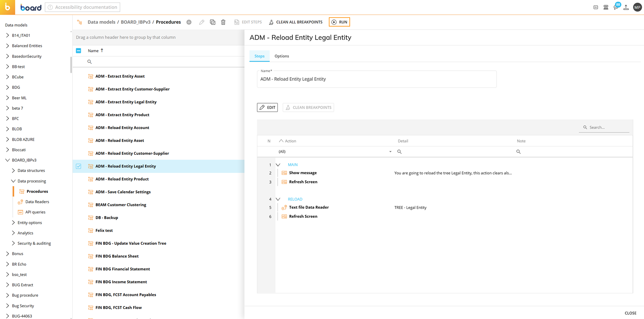Screen dimensions: 644x319
Task: Click the Refresh Screen step in row 3
Action: pyautogui.click(x=303, y=182)
